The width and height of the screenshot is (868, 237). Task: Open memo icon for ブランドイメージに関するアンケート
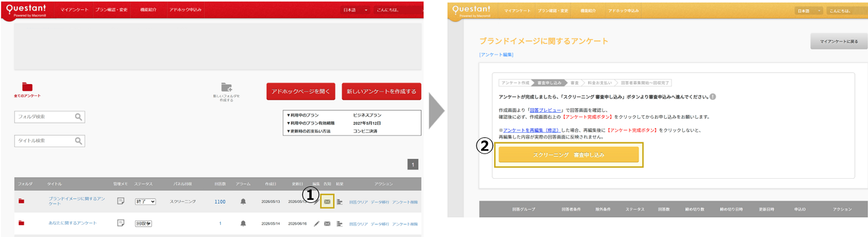pos(121,201)
